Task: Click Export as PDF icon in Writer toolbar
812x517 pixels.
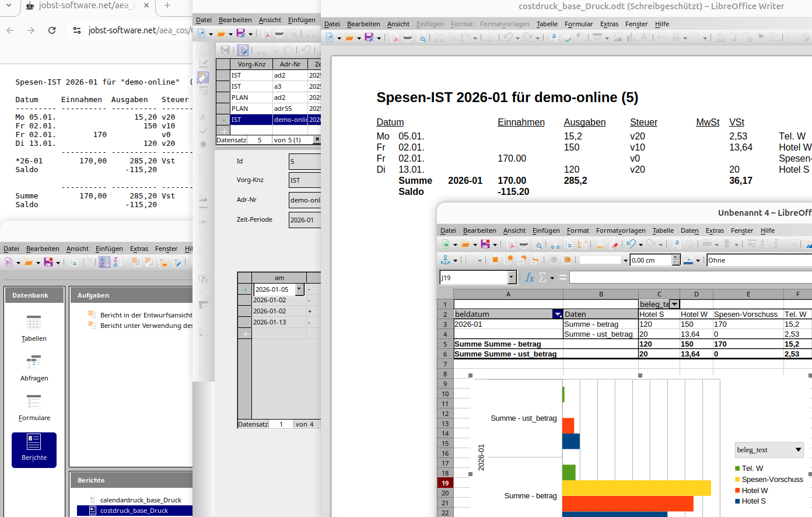Action: tap(395, 38)
